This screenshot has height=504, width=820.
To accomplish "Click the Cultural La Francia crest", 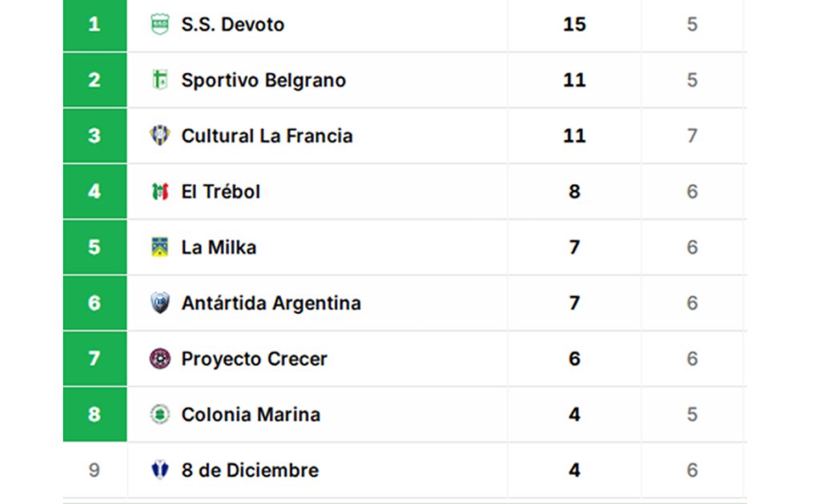I will point(160,136).
